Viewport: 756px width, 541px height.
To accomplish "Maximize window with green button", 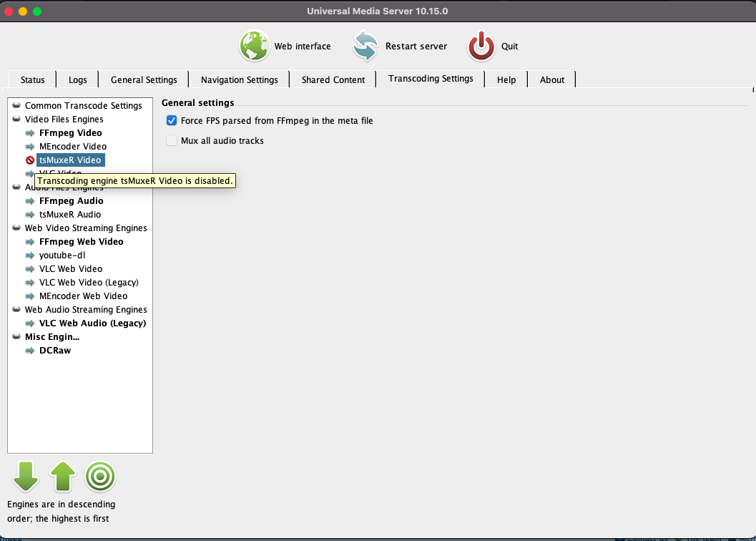I will point(37,11).
